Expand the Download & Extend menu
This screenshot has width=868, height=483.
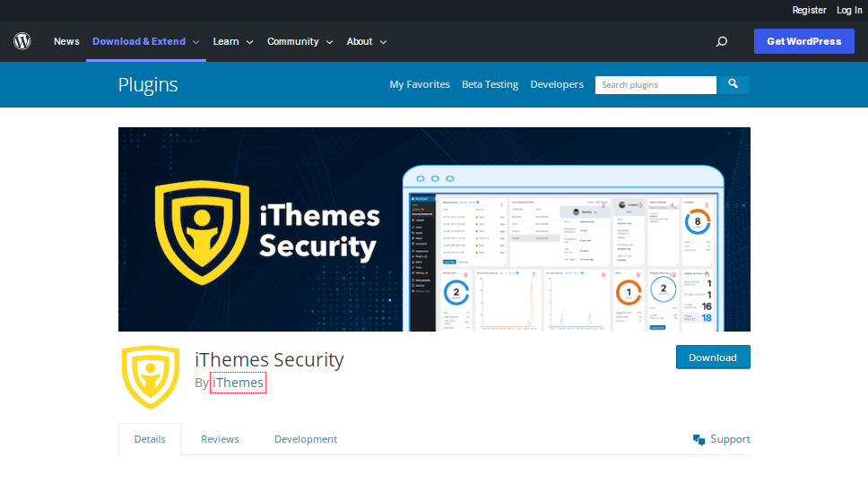pyautogui.click(x=146, y=41)
